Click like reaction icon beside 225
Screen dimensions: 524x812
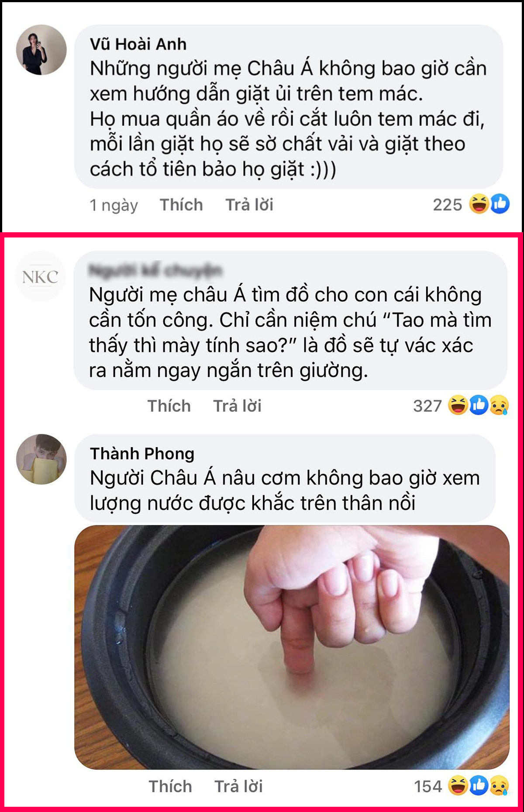pos(500,204)
